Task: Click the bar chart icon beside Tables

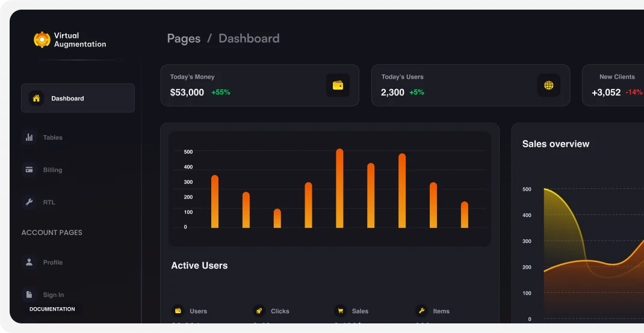Action: click(29, 138)
